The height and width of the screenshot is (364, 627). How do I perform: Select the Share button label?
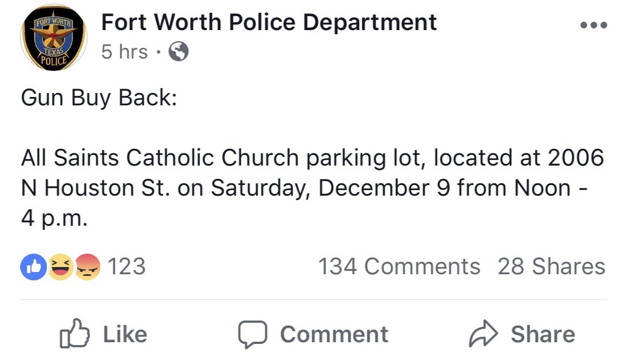coord(543,334)
